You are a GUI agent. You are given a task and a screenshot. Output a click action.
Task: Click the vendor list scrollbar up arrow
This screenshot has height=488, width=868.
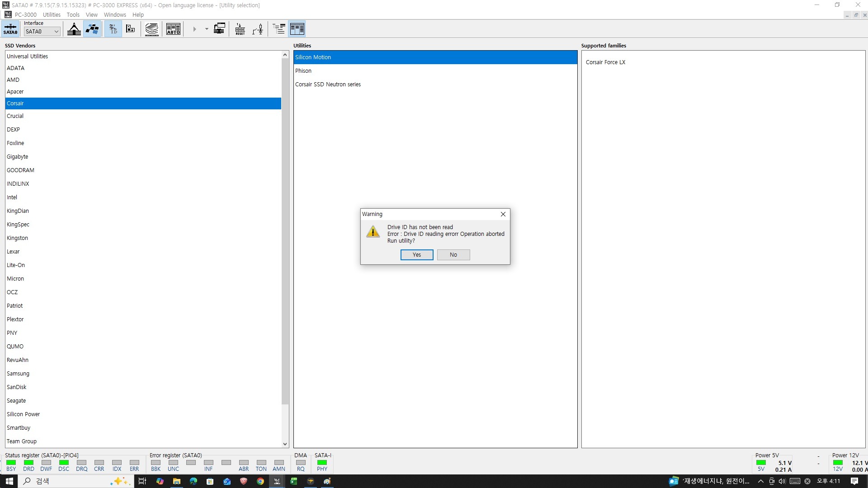[x=285, y=55]
